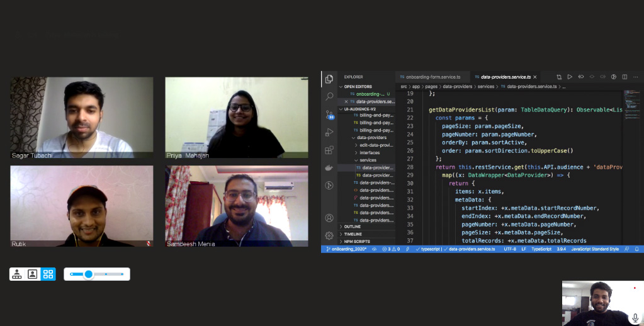Viewport: 644px width, 326px height.
Task: Expand the TIMELINE section
Action: [353, 234]
